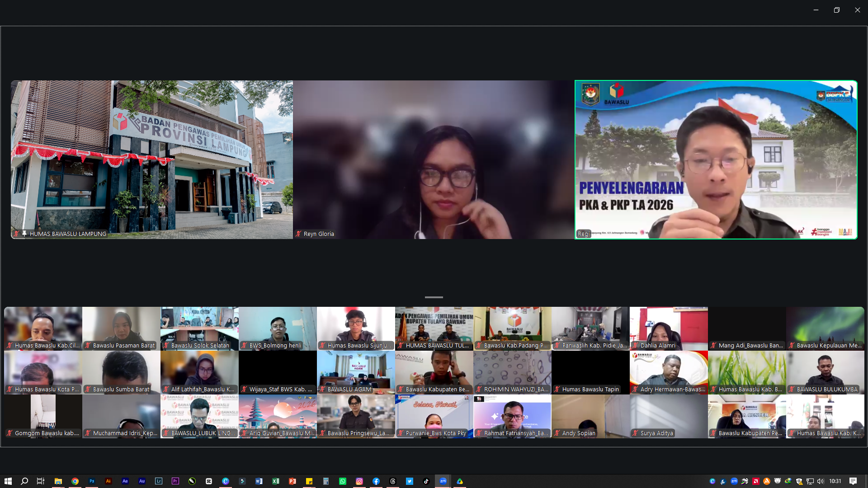
Task: Click muted mic icon on Mang Adi_Bawaslu tile
Action: 713,345
